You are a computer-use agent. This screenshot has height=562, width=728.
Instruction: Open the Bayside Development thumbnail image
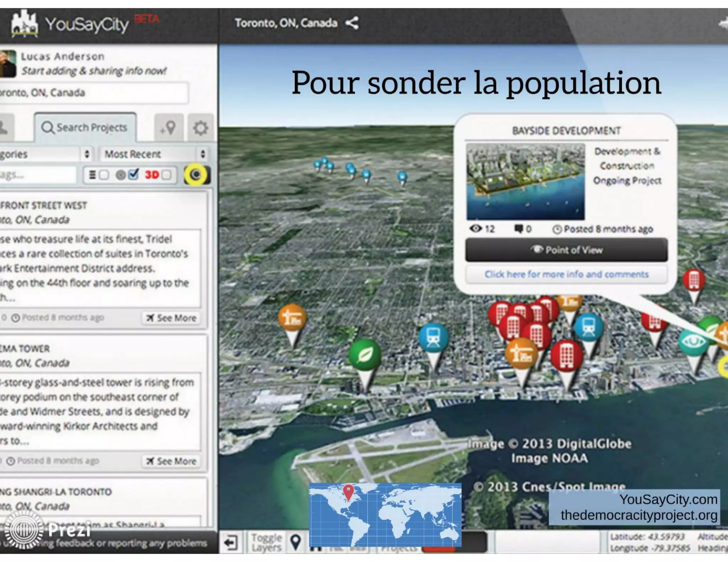525,182
